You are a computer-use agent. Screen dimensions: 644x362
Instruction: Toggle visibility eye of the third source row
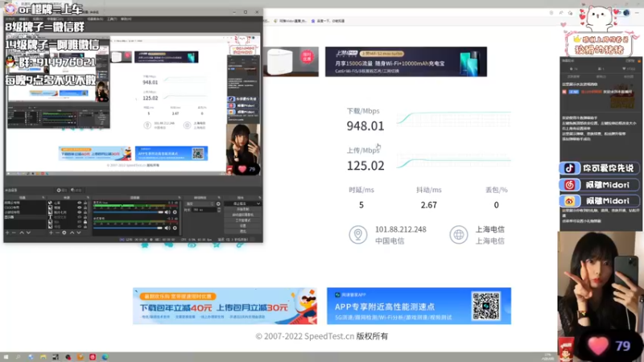click(x=79, y=212)
